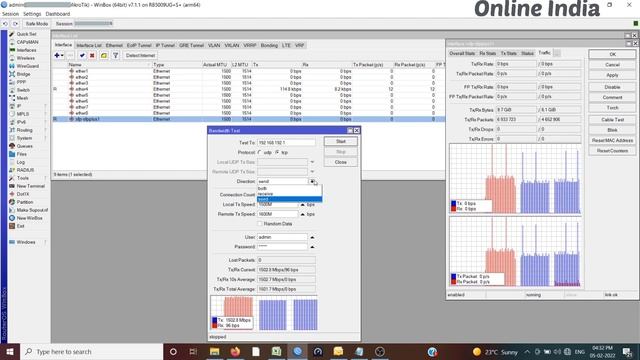The width and height of the screenshot is (640, 360).
Task: Click the Cable Test button
Action: point(612,120)
